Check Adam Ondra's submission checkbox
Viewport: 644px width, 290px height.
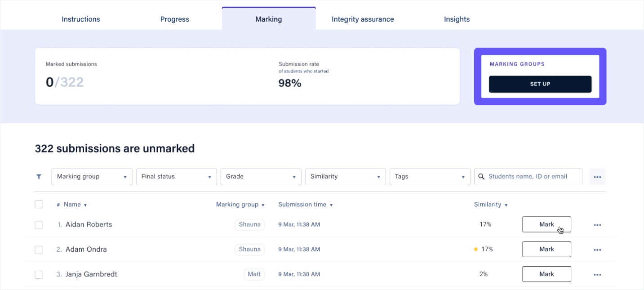39,250
